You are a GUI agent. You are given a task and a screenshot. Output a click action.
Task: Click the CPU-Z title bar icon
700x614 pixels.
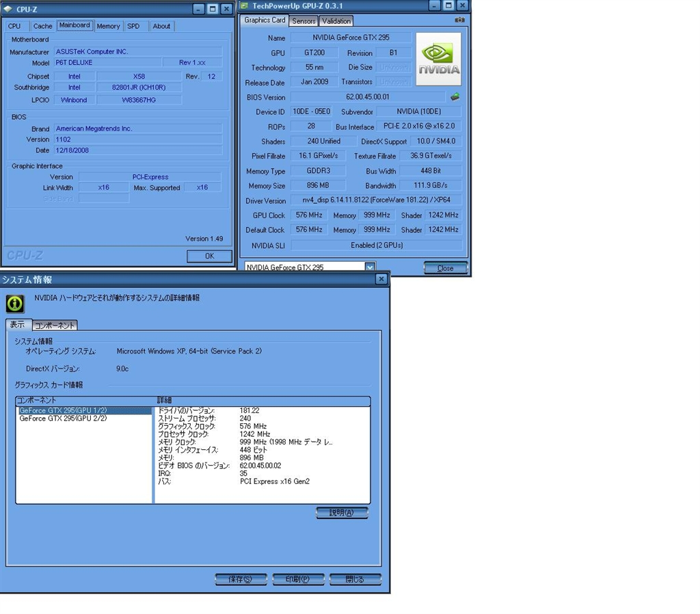[x=8, y=9]
